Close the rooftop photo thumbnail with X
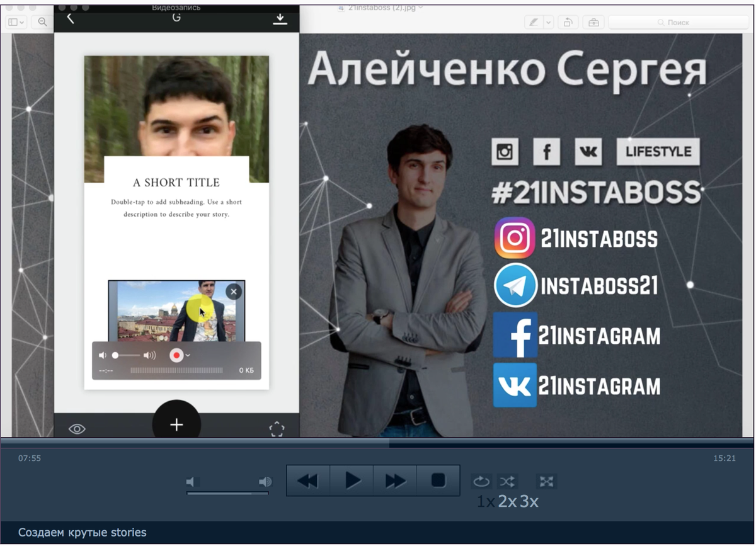This screenshot has height=546, width=756. [x=234, y=292]
